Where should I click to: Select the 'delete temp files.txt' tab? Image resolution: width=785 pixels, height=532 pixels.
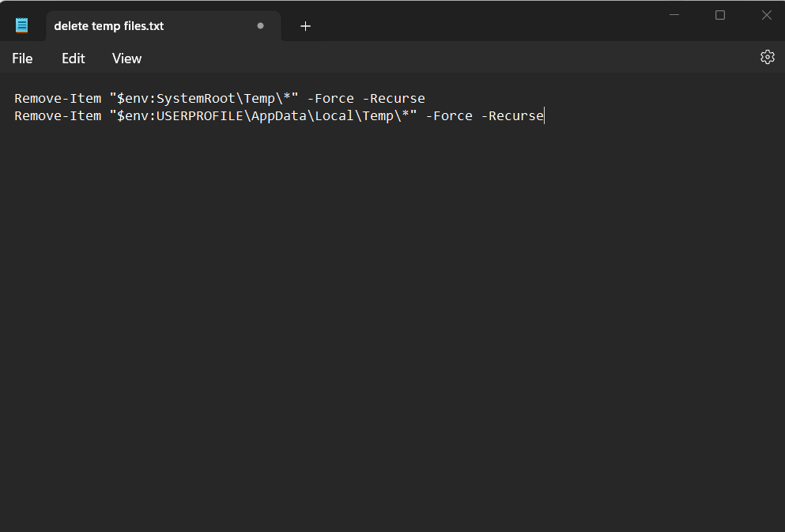[163, 26]
